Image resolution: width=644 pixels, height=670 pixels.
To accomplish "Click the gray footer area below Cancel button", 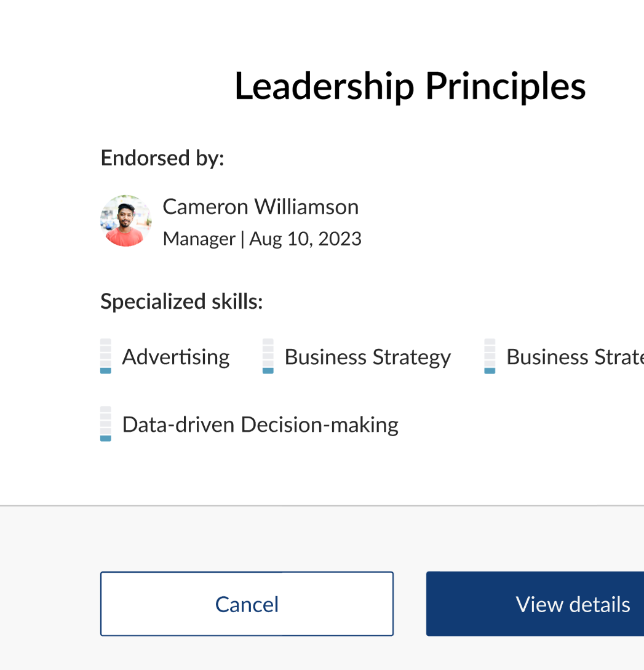I will (247, 654).
